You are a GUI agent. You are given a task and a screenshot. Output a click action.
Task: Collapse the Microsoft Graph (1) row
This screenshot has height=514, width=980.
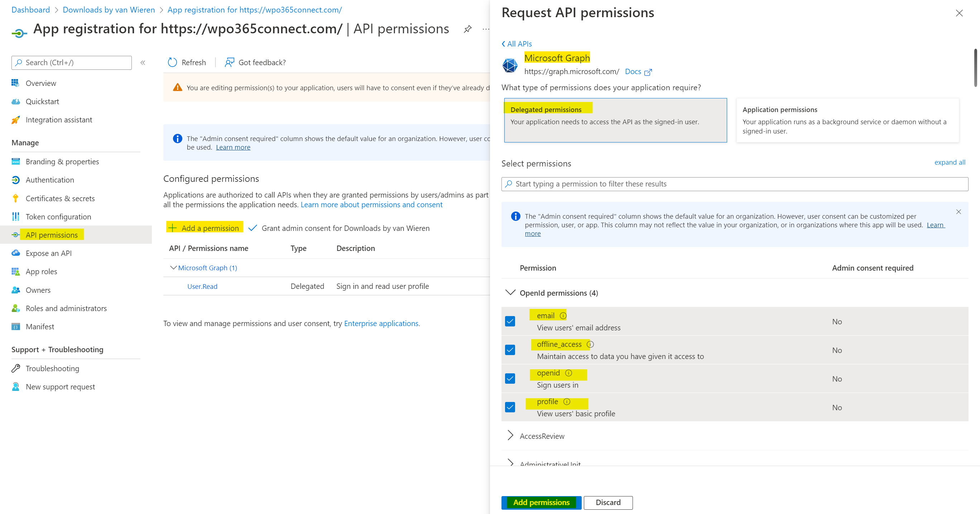pos(173,268)
